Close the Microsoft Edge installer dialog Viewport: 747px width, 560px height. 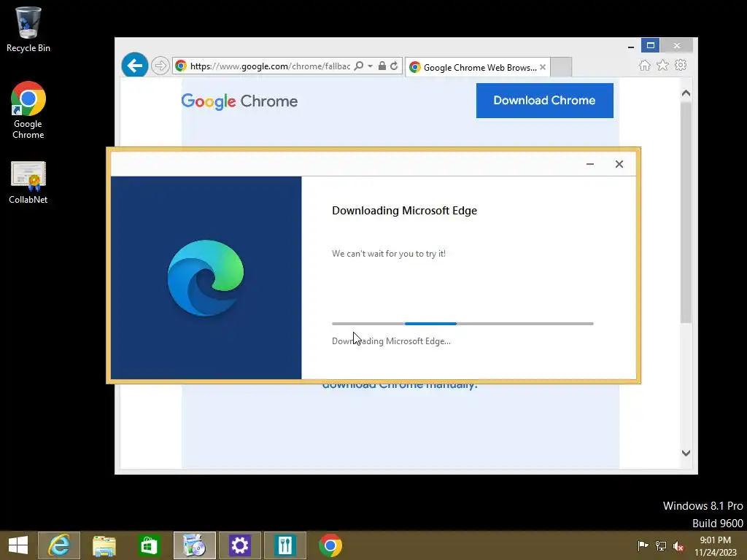tap(619, 164)
